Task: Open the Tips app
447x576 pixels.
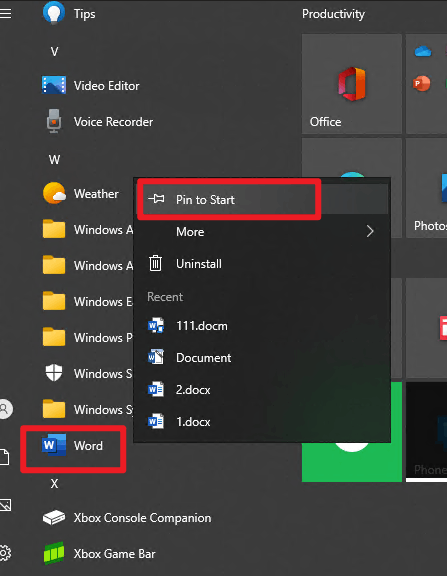Action: (69, 14)
